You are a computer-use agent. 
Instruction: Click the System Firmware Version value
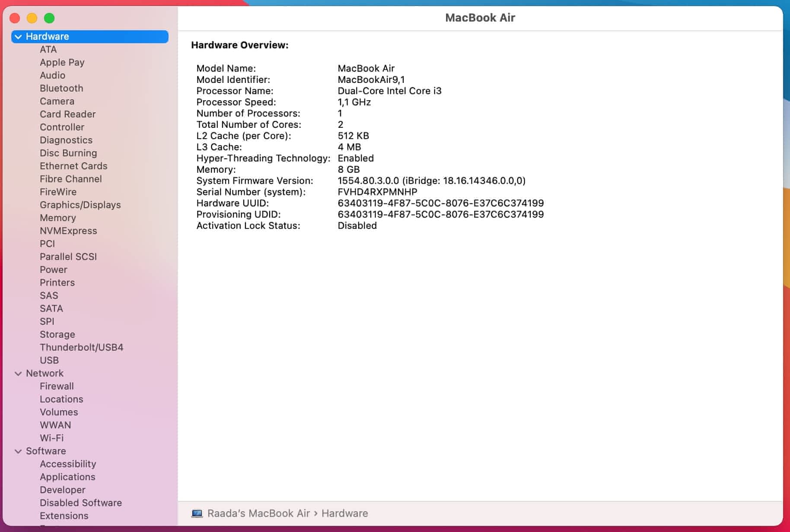432,181
